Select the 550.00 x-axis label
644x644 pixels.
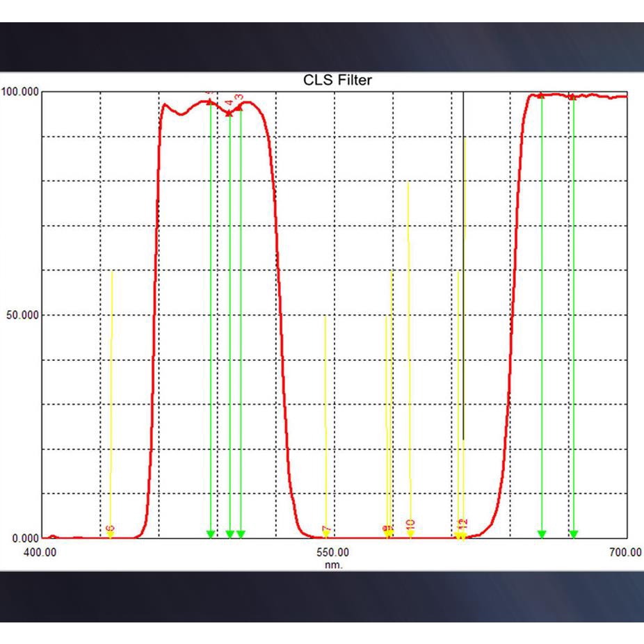333,552
